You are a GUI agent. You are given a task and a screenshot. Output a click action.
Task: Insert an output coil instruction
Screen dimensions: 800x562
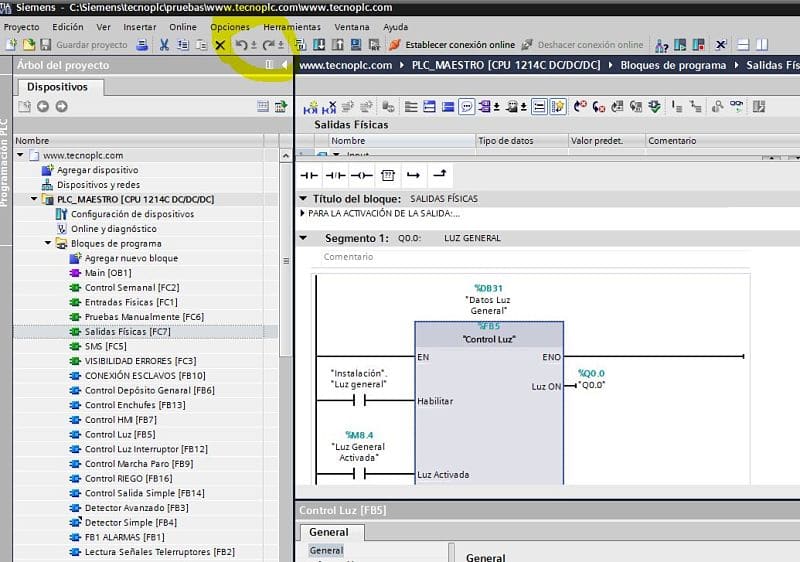362,175
